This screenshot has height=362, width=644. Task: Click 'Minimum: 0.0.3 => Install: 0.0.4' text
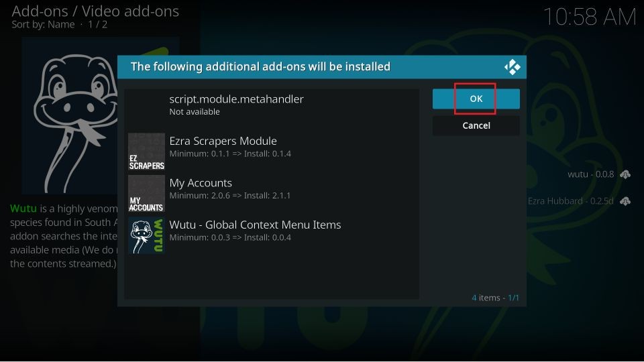[x=230, y=237]
